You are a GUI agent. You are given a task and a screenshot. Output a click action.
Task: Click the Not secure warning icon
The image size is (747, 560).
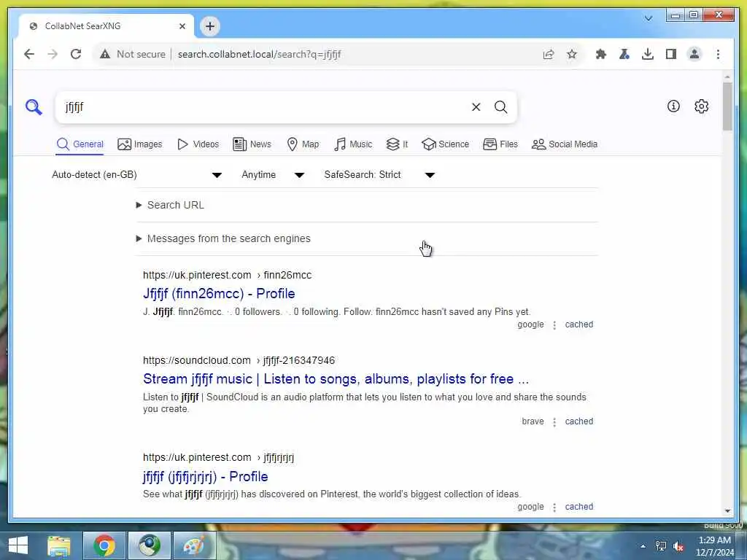(105, 54)
